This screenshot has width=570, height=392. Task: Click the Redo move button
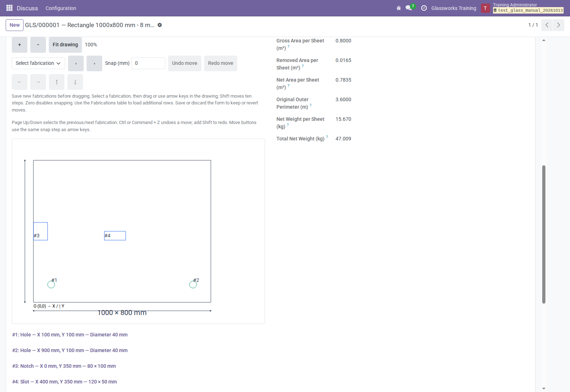point(221,63)
